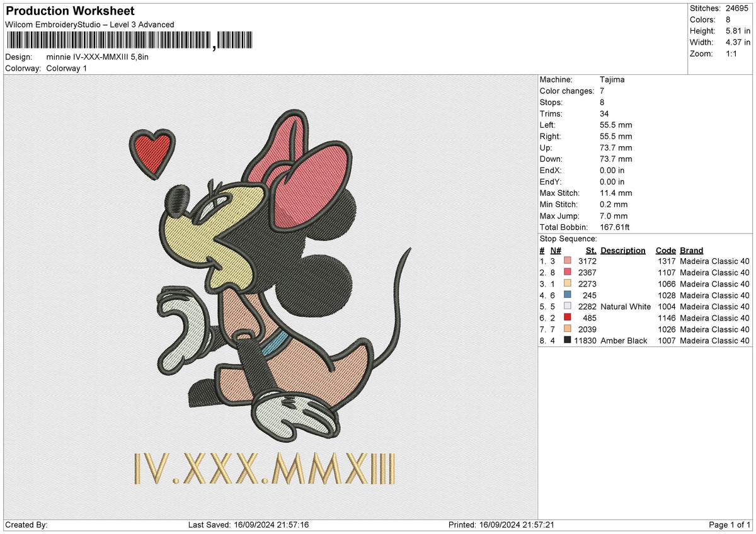
Task: Click the red swatch for code 1146
Action: pyautogui.click(x=568, y=318)
